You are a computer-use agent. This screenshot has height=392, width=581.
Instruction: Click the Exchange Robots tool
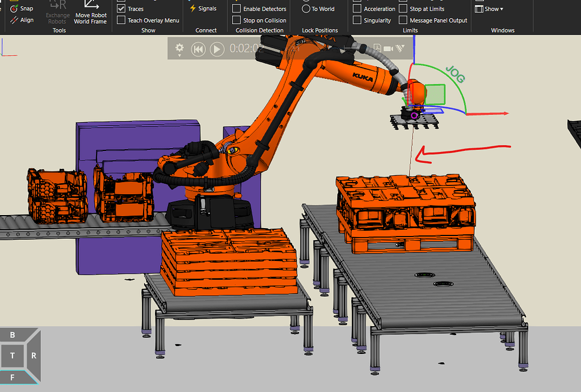pyautogui.click(x=57, y=15)
